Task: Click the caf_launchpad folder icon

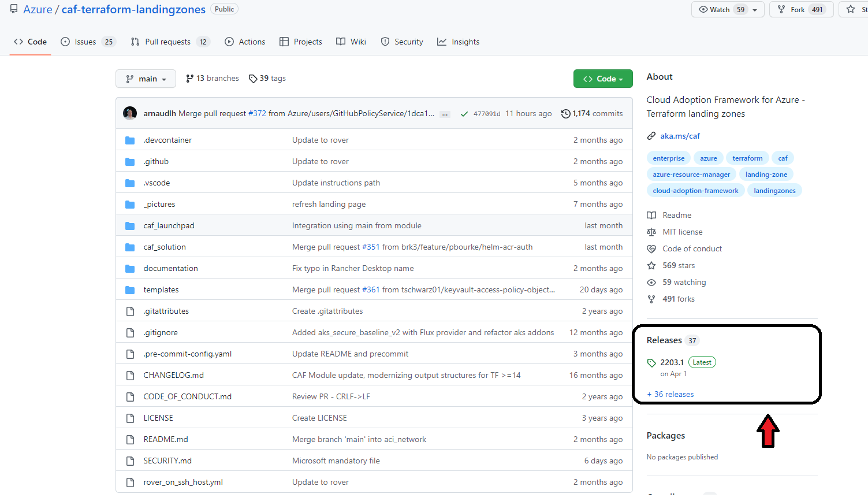Action: point(130,226)
